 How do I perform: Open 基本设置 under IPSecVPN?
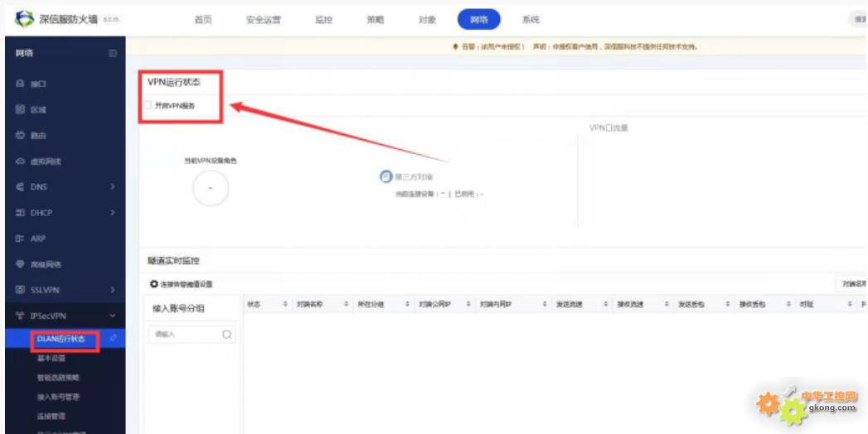tap(51, 359)
